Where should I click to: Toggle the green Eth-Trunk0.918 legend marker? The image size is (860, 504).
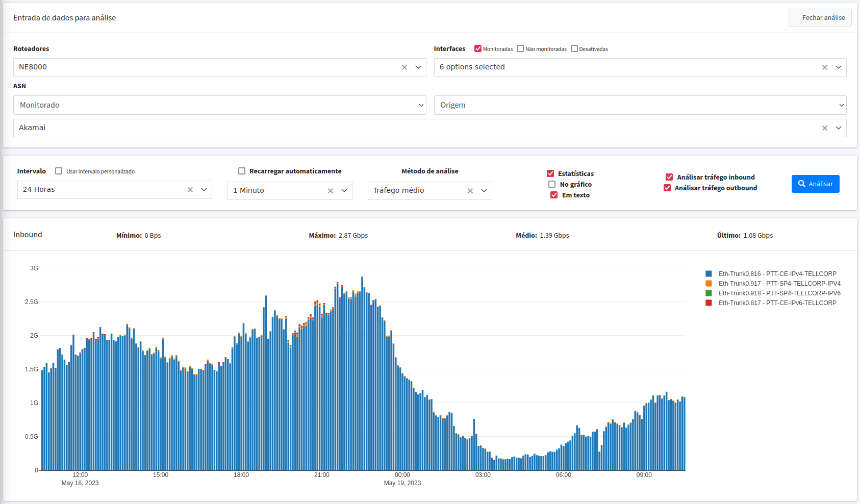(x=709, y=293)
